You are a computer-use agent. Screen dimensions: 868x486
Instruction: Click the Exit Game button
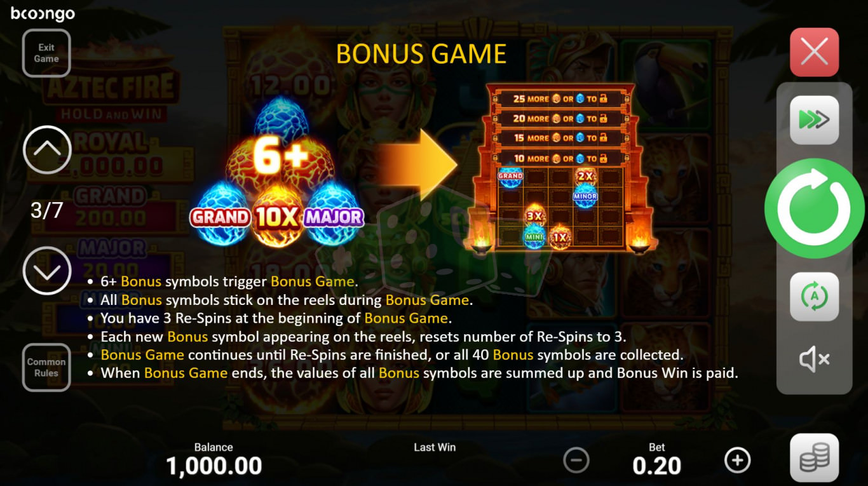46,53
